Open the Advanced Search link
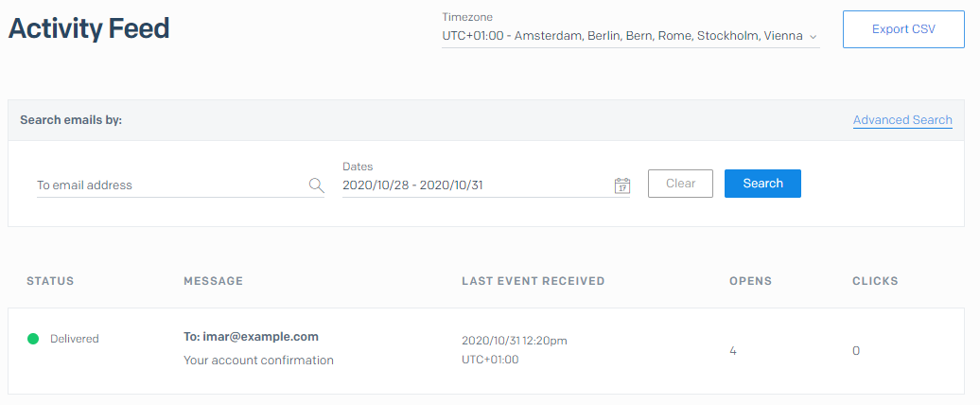Screen dimensions: 980x405 coord(902,120)
